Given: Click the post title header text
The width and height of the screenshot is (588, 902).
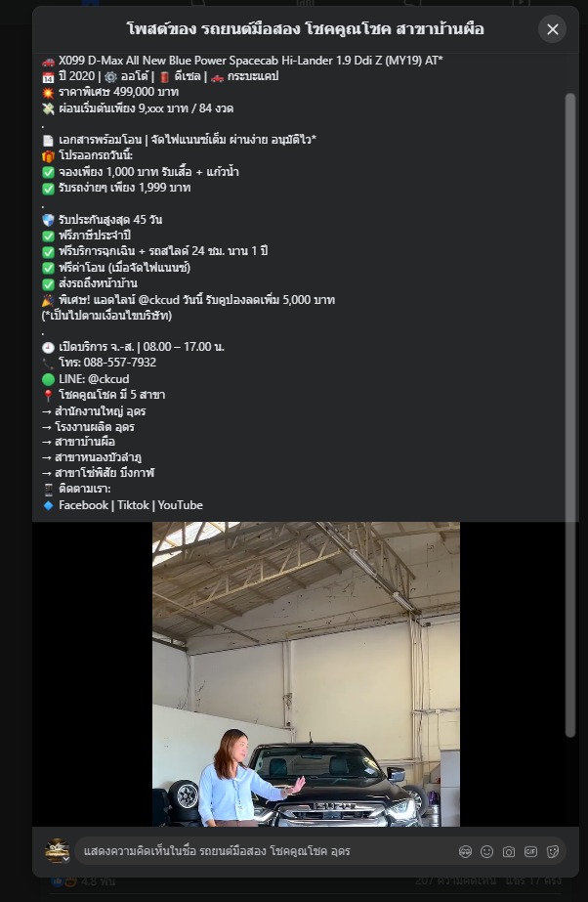Looking at the screenshot, I should pos(305,28).
